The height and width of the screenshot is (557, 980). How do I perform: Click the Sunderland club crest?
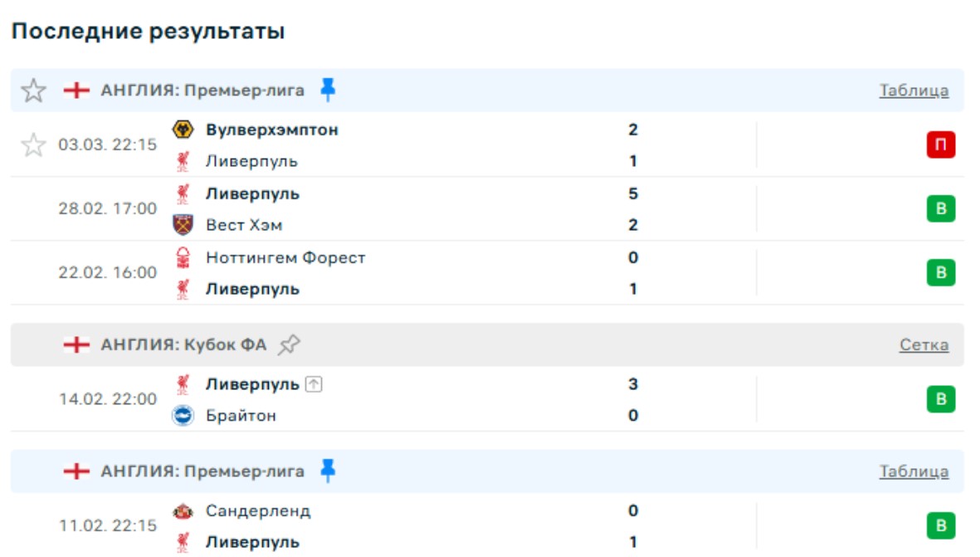tap(183, 511)
